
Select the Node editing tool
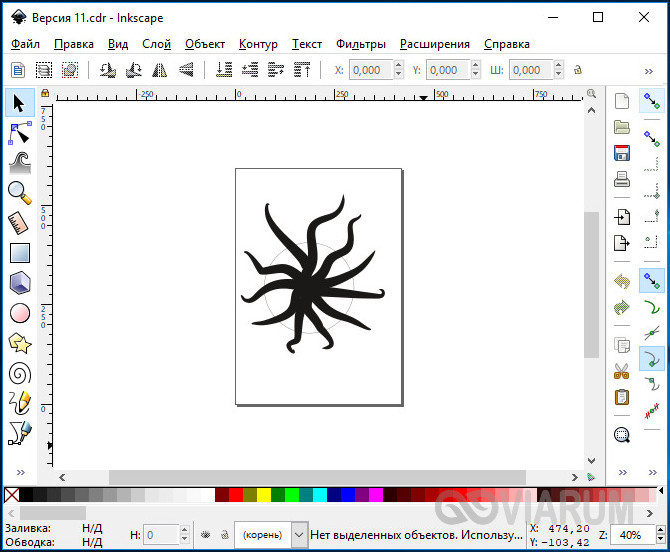point(19,133)
